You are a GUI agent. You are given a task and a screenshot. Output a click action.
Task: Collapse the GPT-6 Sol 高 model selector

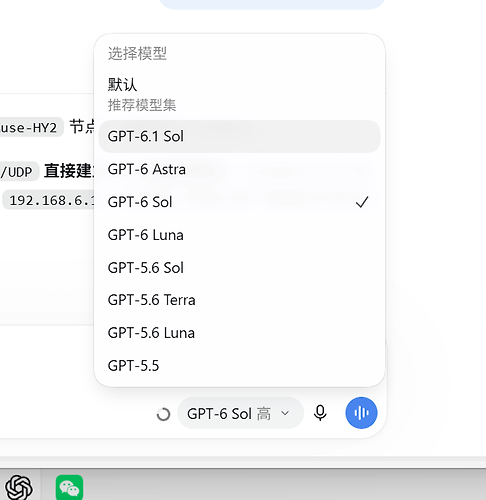pyautogui.click(x=240, y=413)
